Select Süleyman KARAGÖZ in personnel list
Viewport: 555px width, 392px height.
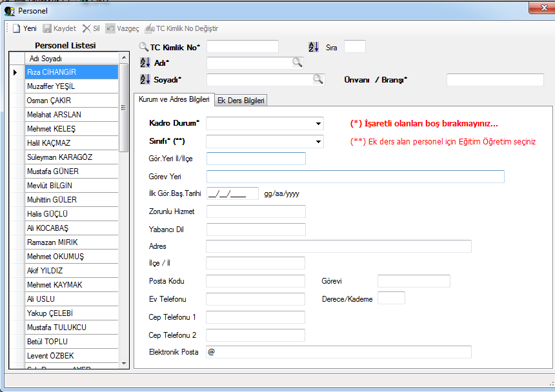72,157
